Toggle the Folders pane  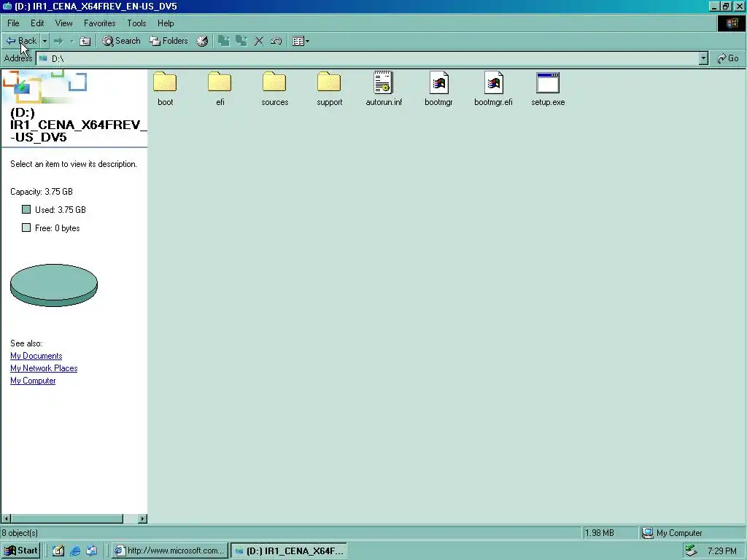click(x=169, y=41)
